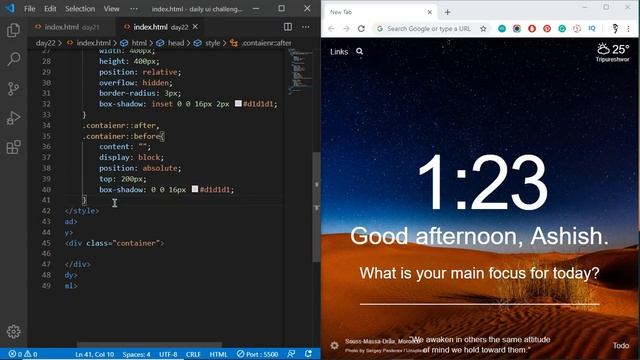Screen dimensions: 640x360
Task: Close the New Tab browser tab
Action: (x=430, y=12)
